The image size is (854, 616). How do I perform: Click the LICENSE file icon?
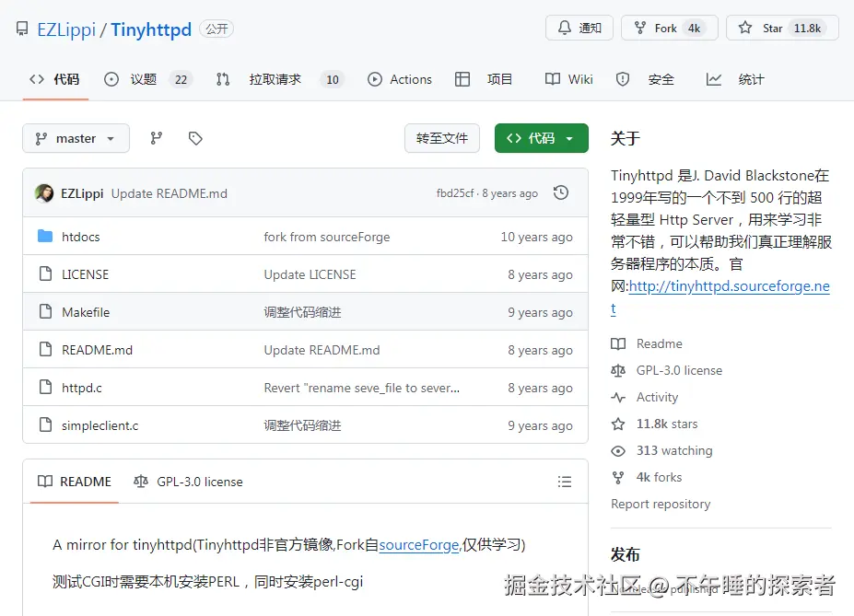[46, 273]
